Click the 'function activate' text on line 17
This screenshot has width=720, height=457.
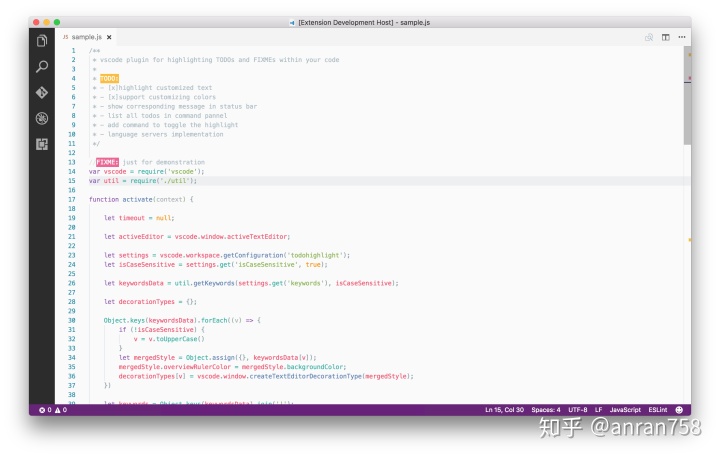coord(121,199)
